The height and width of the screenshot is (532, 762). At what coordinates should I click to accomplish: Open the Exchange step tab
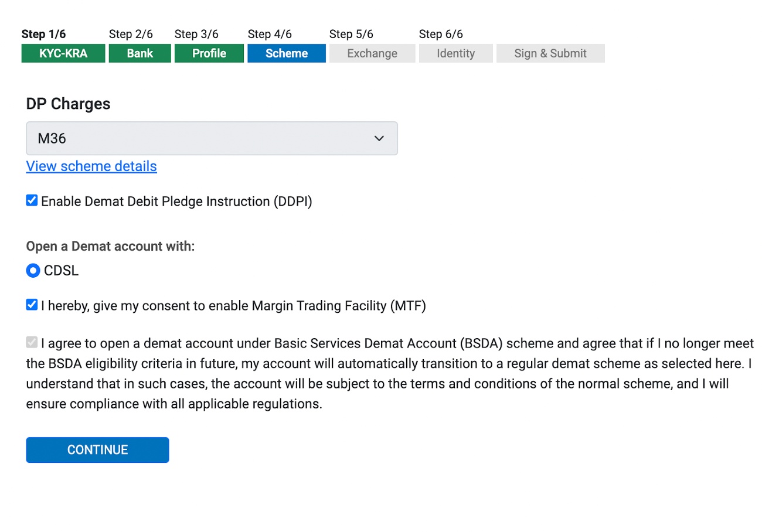[x=372, y=53]
